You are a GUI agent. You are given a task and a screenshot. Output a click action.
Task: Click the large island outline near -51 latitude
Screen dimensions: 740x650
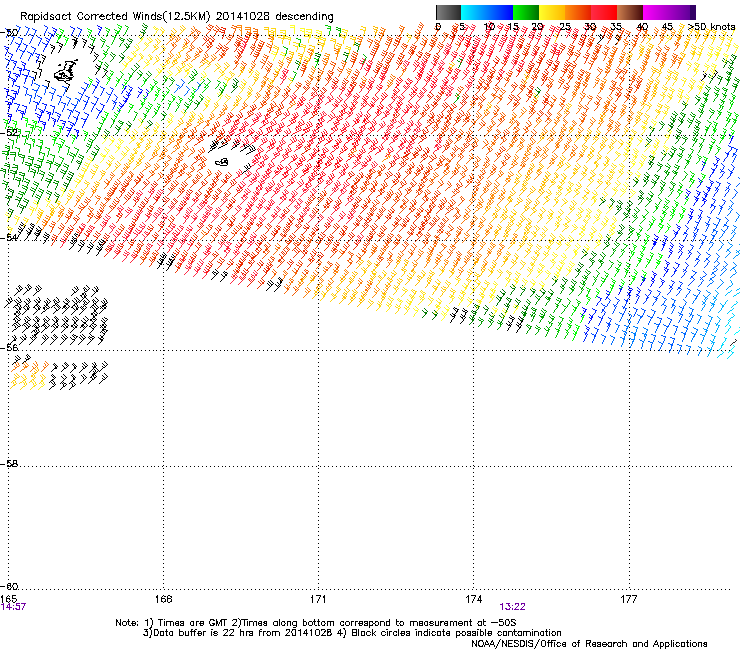tap(66, 71)
